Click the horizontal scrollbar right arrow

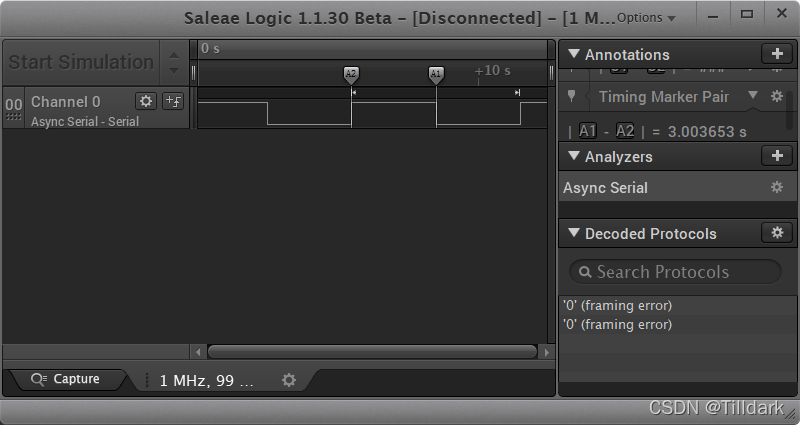546,352
